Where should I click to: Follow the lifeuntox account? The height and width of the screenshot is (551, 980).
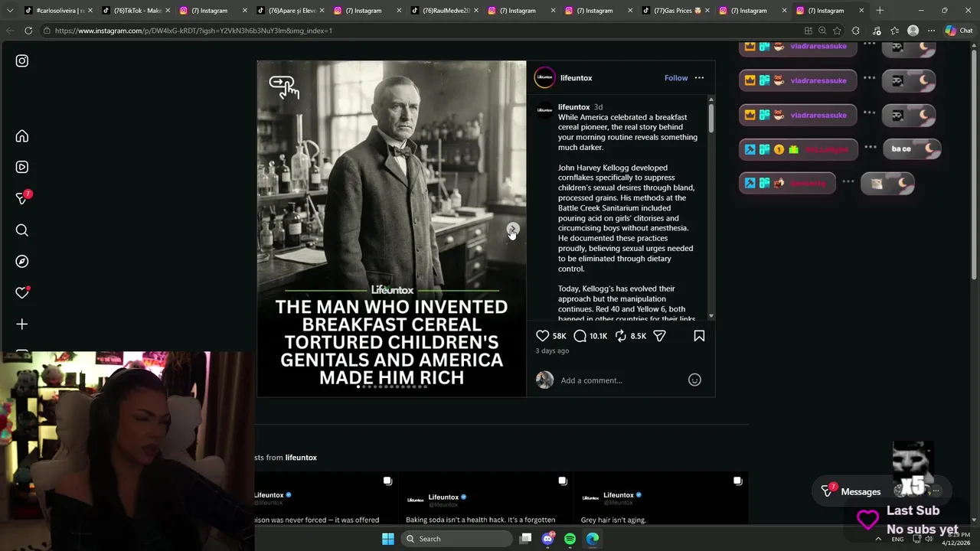coord(676,78)
